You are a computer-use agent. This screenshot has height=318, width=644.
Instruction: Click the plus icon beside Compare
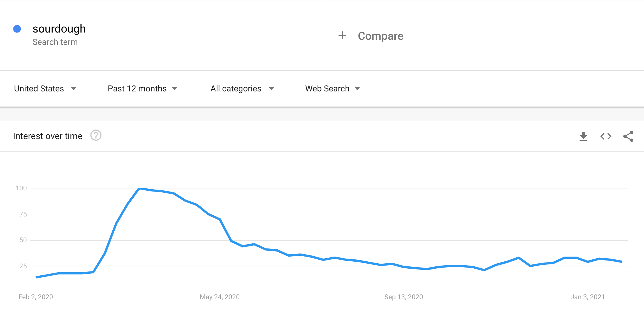[x=342, y=36]
